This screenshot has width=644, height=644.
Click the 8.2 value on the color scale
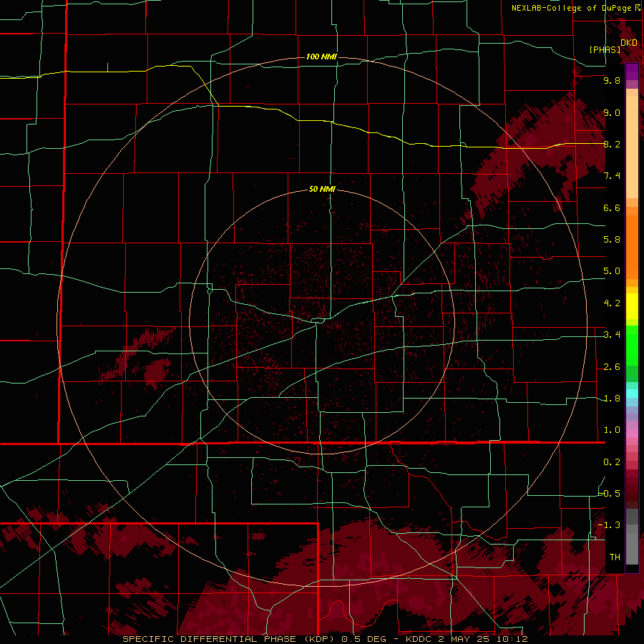tap(612, 144)
